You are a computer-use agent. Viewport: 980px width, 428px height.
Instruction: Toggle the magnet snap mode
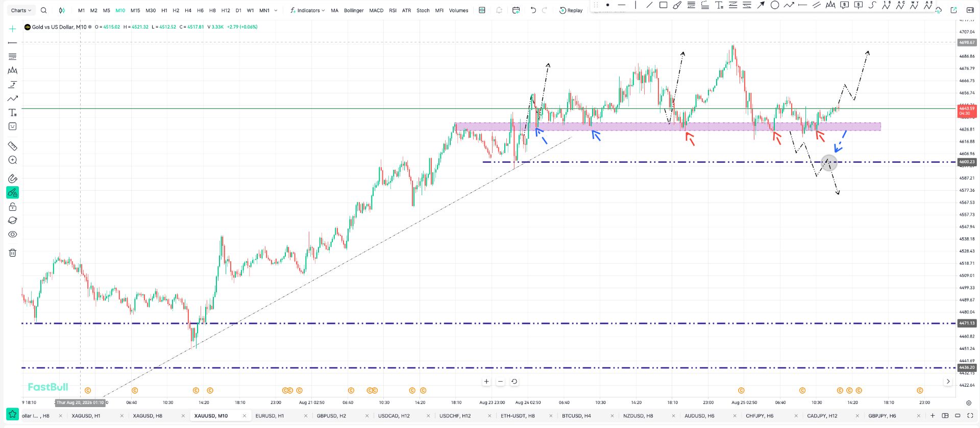(x=13, y=179)
